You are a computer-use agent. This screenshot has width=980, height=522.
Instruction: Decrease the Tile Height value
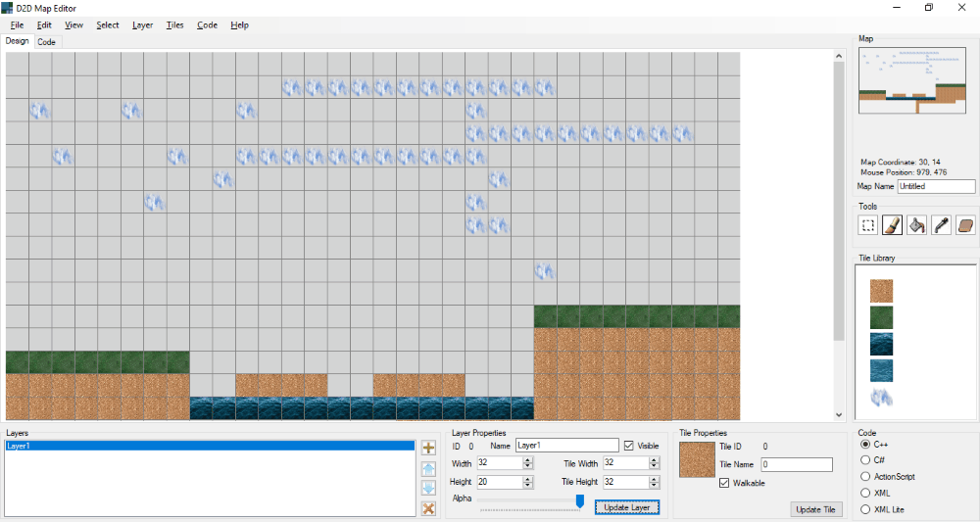coord(655,485)
